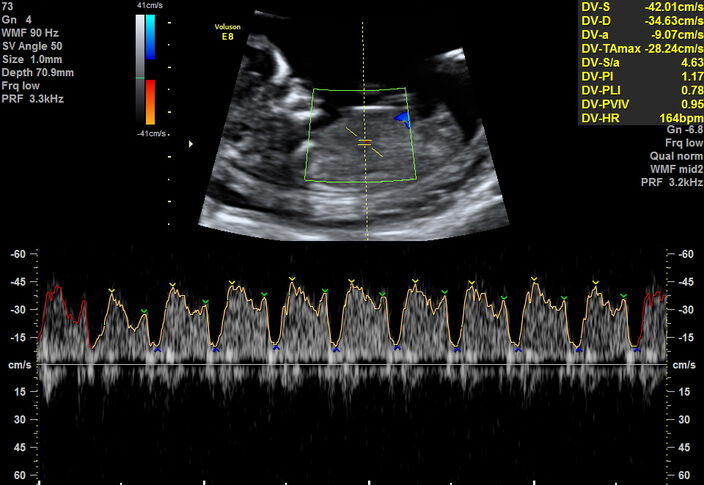The image size is (704, 485).
Task: Click the WMF 90 Hz filter parameter
Action: [30, 33]
